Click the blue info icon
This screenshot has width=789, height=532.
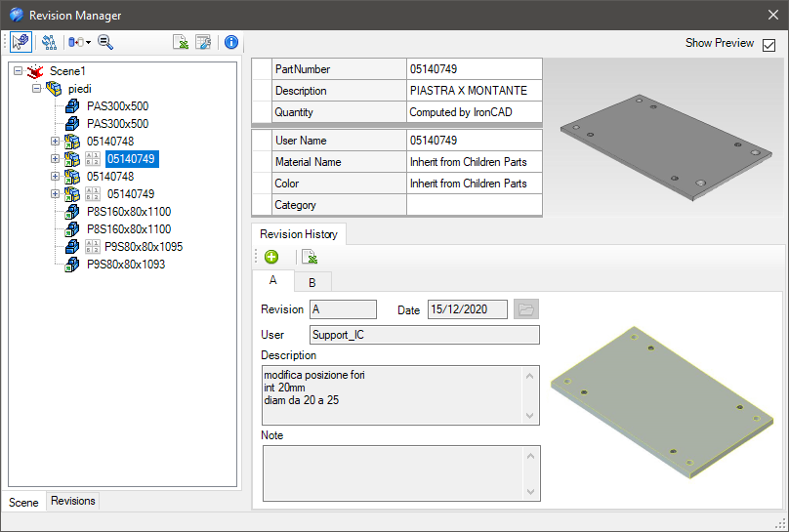click(230, 42)
